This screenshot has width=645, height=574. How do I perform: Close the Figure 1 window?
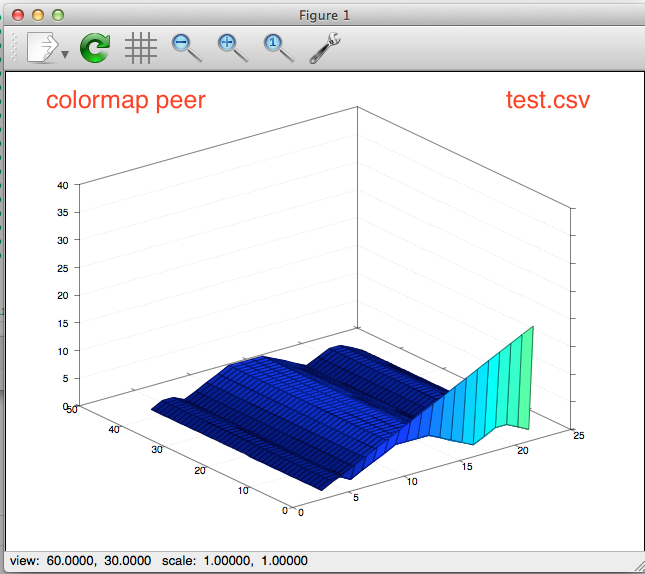pos(18,15)
